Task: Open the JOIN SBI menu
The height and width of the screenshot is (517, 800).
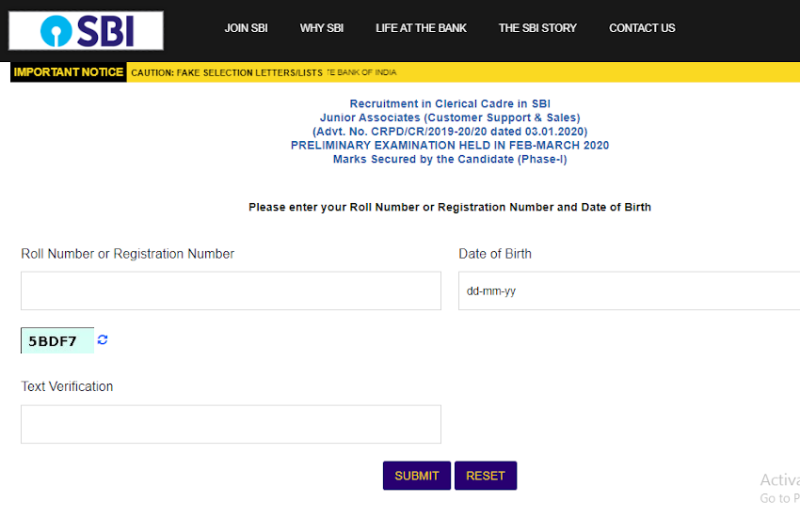Action: 246,28
